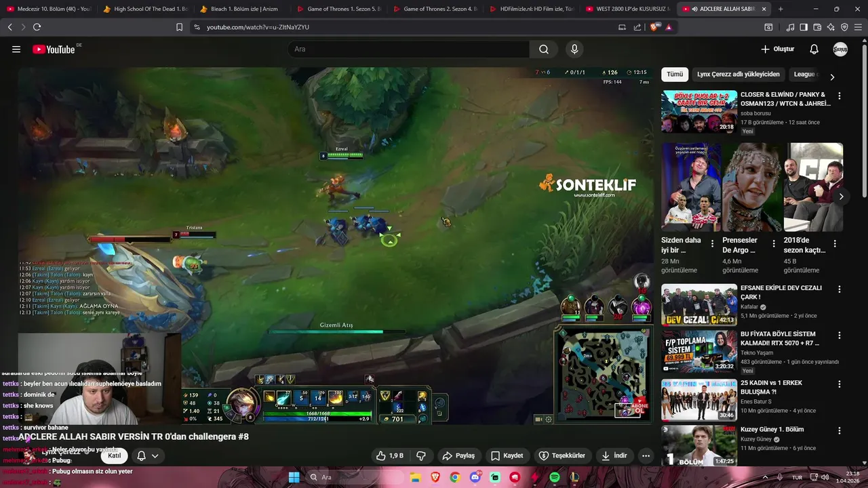868x488 pixels.
Task: Switch to WEST 2800 LP'de KUSURSUZ tab
Action: tap(627, 9)
